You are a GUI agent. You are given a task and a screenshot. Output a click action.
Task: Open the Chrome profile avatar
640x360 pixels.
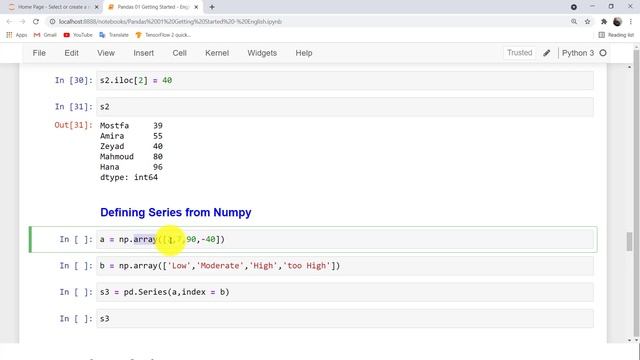point(617,22)
